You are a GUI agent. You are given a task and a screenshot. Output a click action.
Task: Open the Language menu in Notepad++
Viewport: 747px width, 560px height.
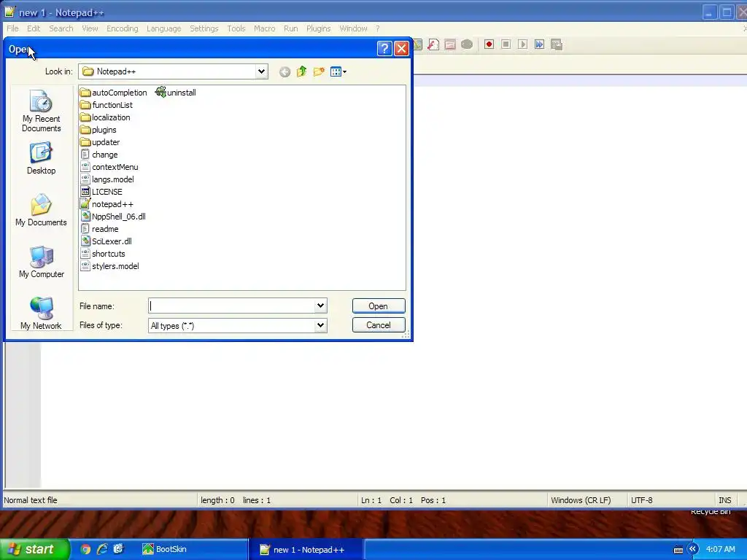point(164,28)
